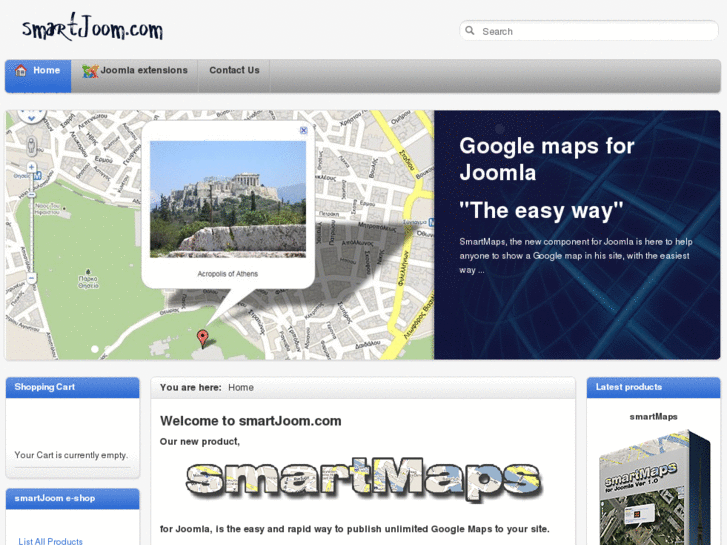
Task: Zoom out the map with minus button
Action: [x=32, y=278]
